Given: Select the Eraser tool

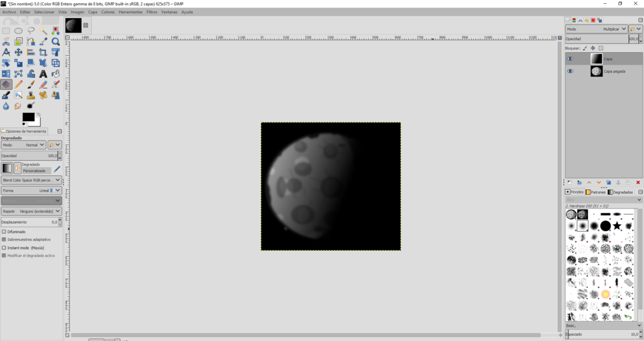Looking at the screenshot, I should pos(43,85).
